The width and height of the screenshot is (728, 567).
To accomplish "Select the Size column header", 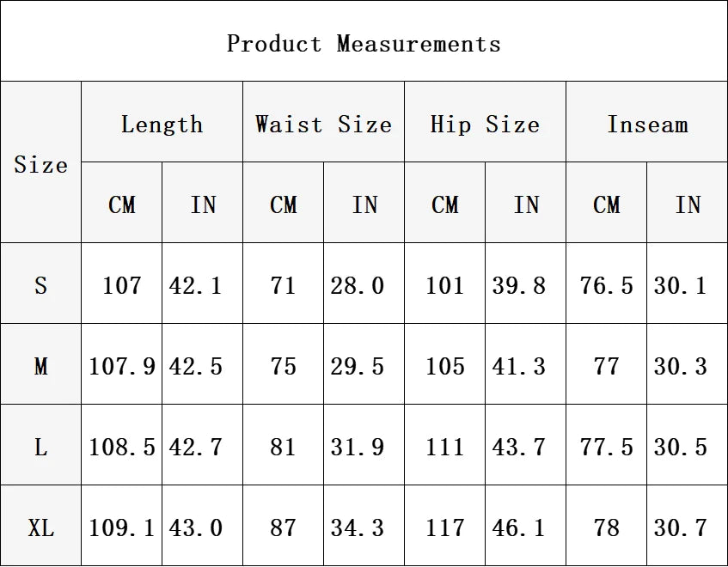I will (41, 164).
